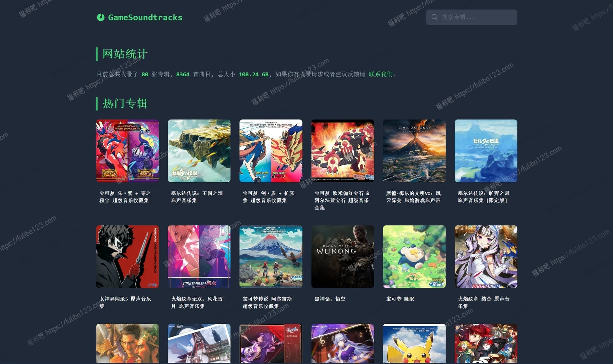Open the Fire Emblem 無双 album cover
Viewport: 613px width, 364px height.
click(199, 257)
